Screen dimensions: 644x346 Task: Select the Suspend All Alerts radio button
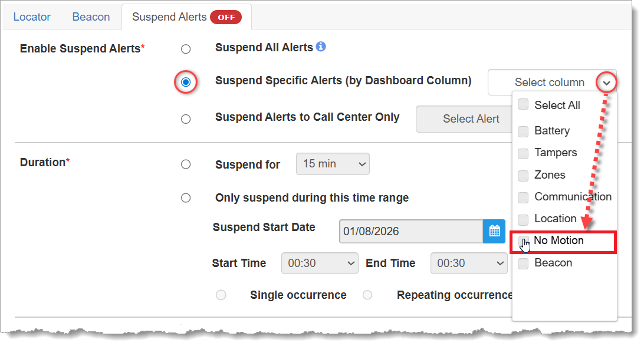coord(186,49)
